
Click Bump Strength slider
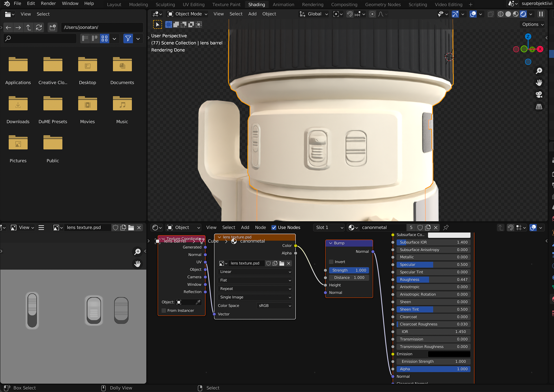click(x=349, y=270)
